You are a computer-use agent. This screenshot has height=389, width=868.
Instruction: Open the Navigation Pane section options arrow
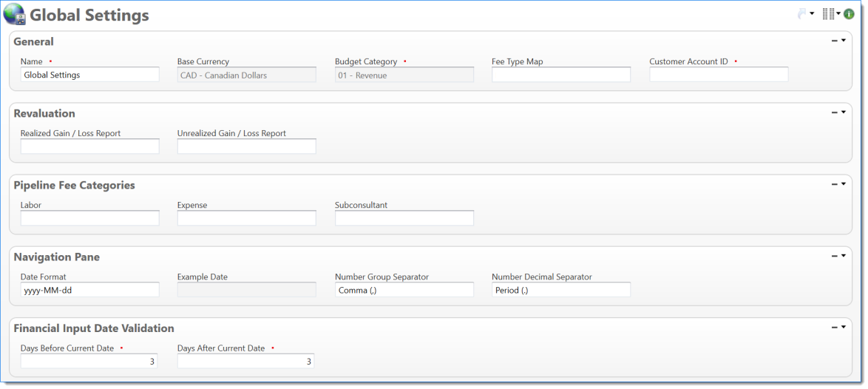coord(844,257)
